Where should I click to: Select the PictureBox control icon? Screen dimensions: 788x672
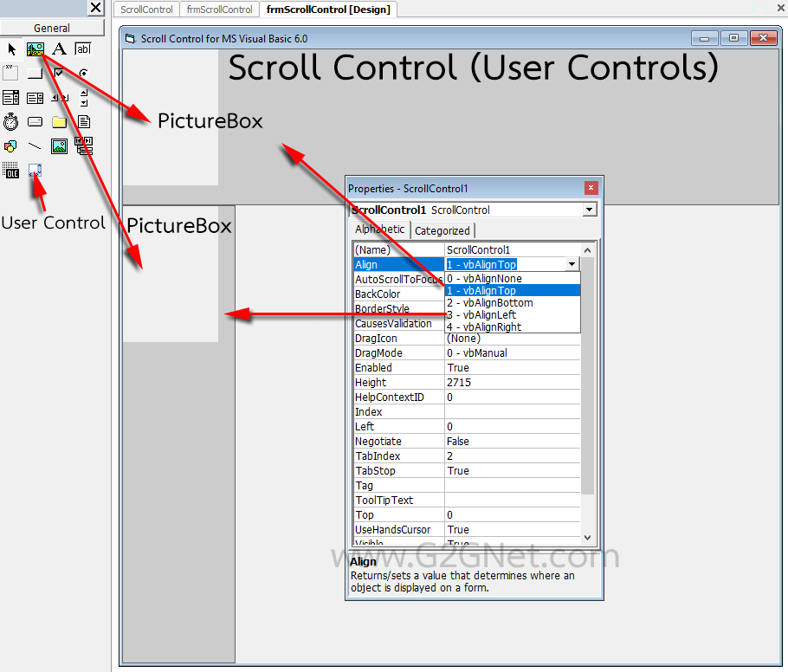pos(36,50)
